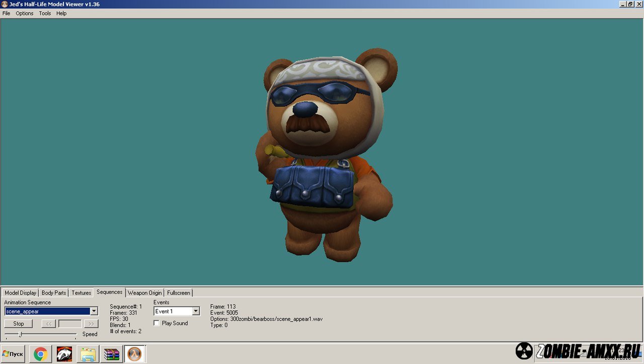Click the bear model in the viewport
The height and width of the screenshot is (364, 644).
point(326,154)
